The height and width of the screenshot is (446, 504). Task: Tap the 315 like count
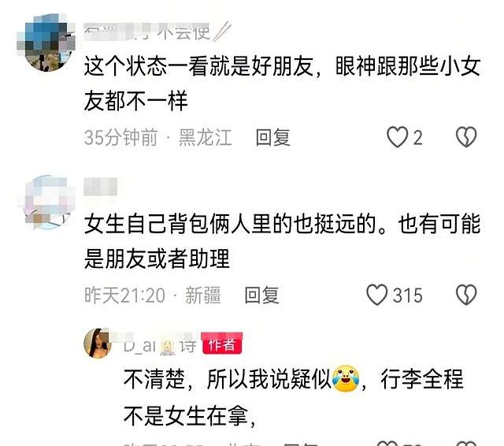pos(408,295)
